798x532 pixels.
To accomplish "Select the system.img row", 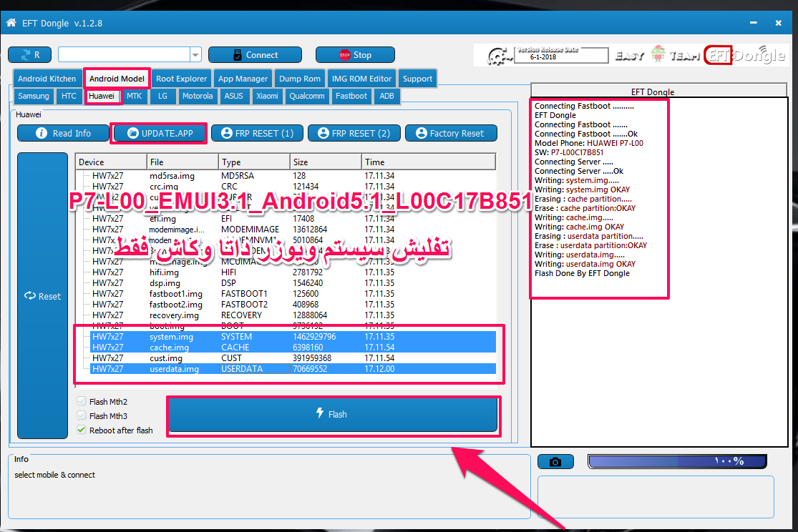I will click(x=293, y=337).
